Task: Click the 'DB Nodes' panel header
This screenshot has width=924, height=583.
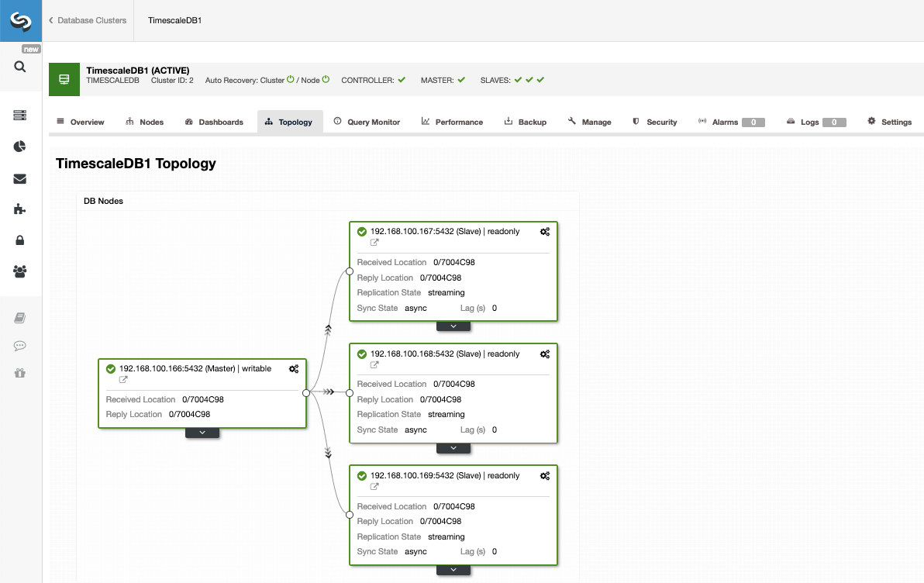Action: click(328, 201)
